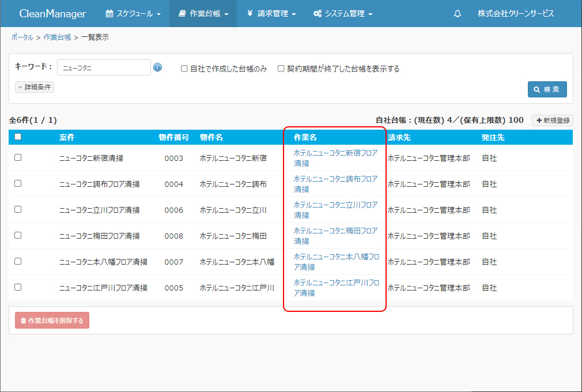582x392 pixels.
Task: Click the 新規登録 new registration button
Action: point(553,120)
